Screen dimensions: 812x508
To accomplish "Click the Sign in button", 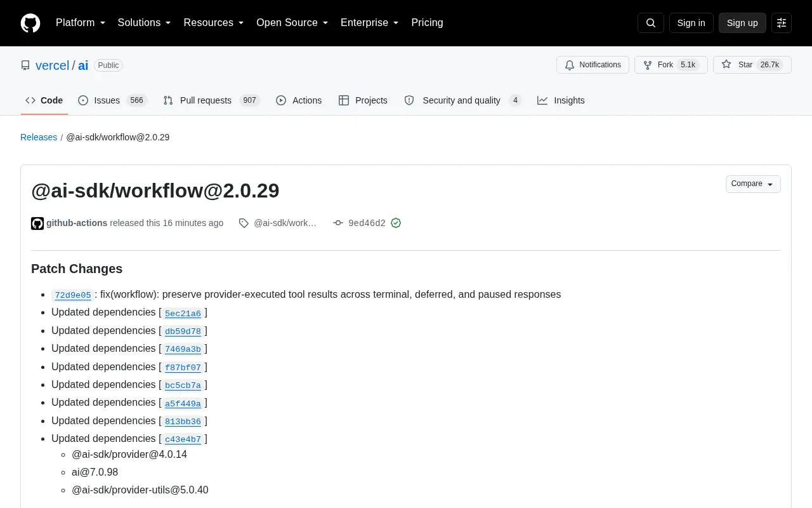I will point(691,23).
